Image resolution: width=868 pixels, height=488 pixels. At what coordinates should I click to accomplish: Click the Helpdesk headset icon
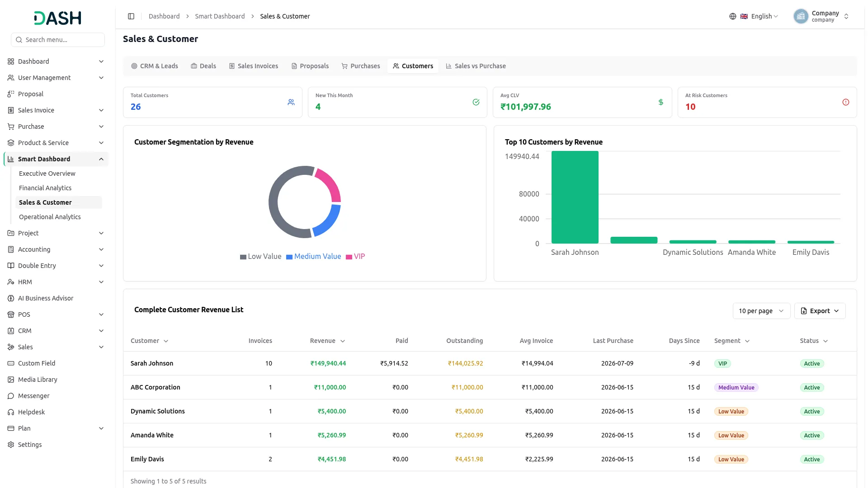tap(11, 412)
